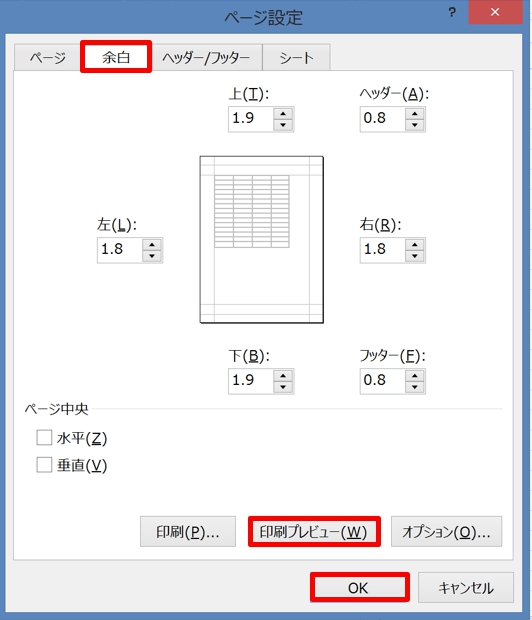The width and height of the screenshot is (532, 620).
Task: Enable vertical centering 垂直(V) checkbox
Action: pos(44,465)
